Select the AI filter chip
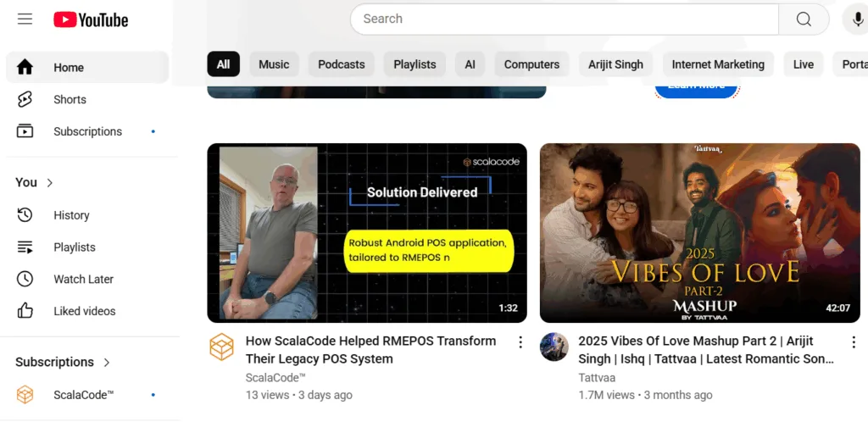 click(x=470, y=64)
